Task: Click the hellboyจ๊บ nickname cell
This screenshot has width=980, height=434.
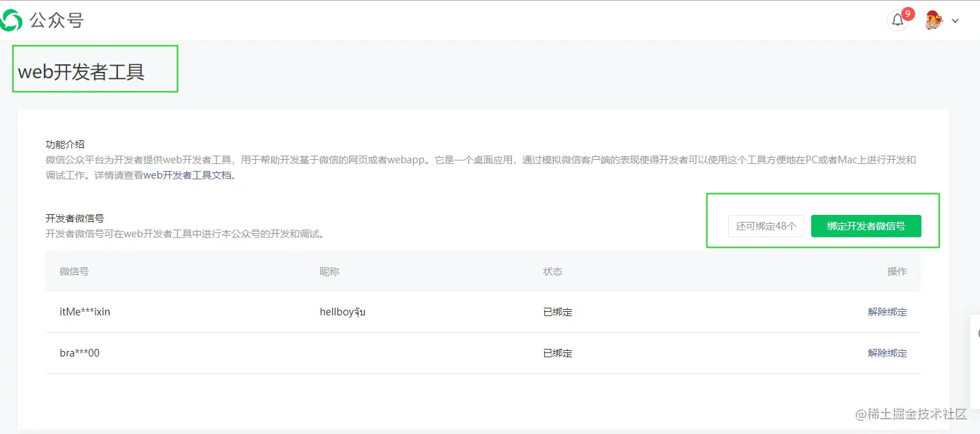Action: 342,312
